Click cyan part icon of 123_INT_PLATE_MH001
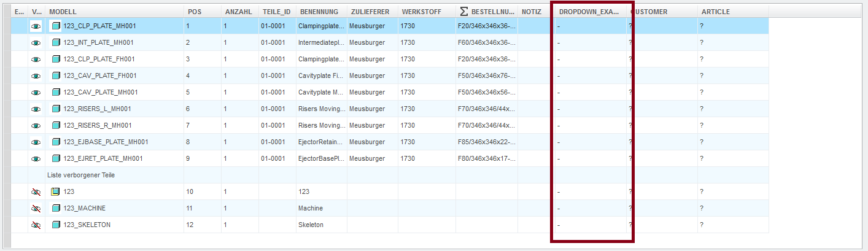Viewport: 868px width, 251px height. click(56, 43)
